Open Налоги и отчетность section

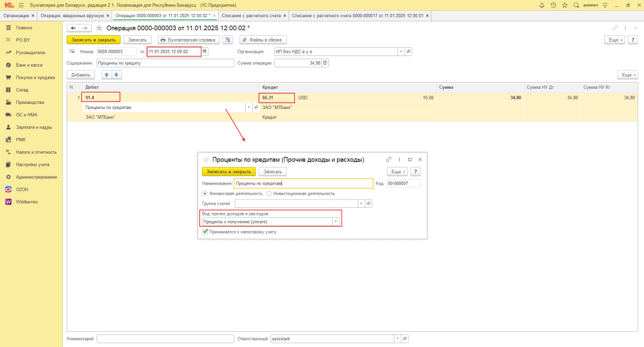36,152
